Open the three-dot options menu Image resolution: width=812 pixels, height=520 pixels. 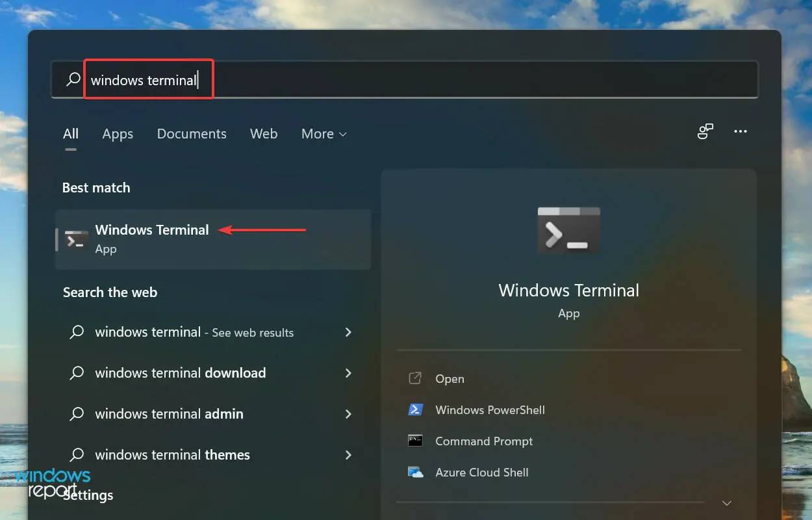tap(740, 132)
